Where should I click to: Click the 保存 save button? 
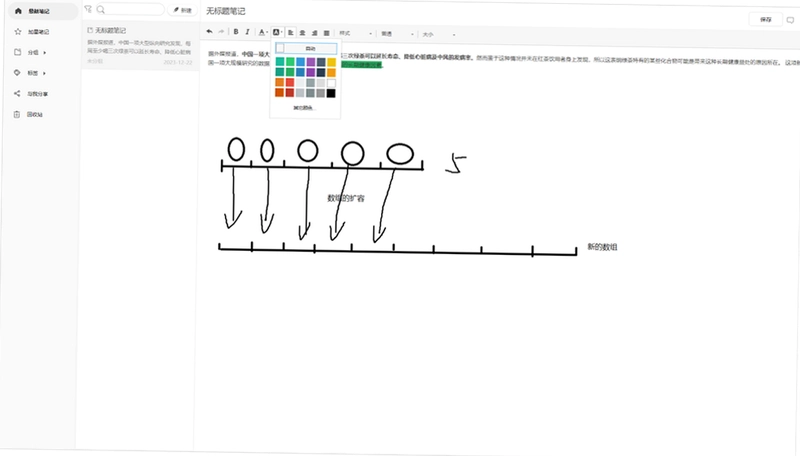point(766,19)
